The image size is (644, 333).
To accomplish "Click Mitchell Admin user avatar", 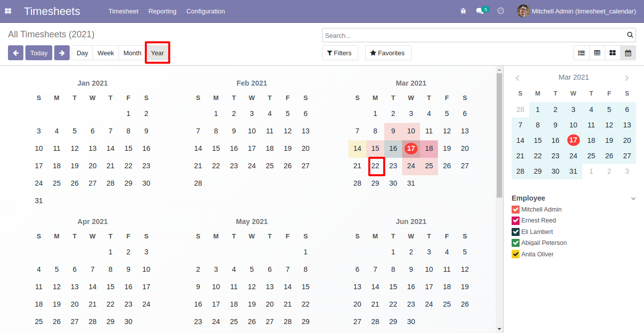I will (523, 11).
